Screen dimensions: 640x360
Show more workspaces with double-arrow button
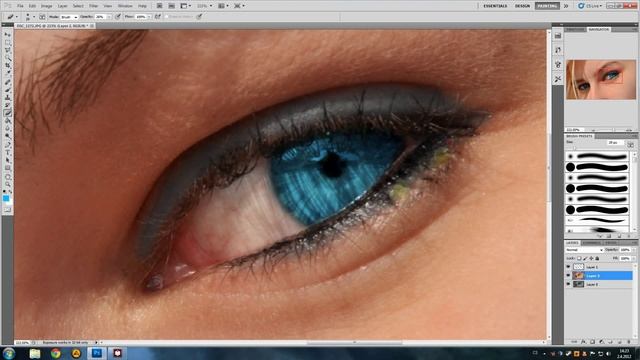[x=566, y=6]
